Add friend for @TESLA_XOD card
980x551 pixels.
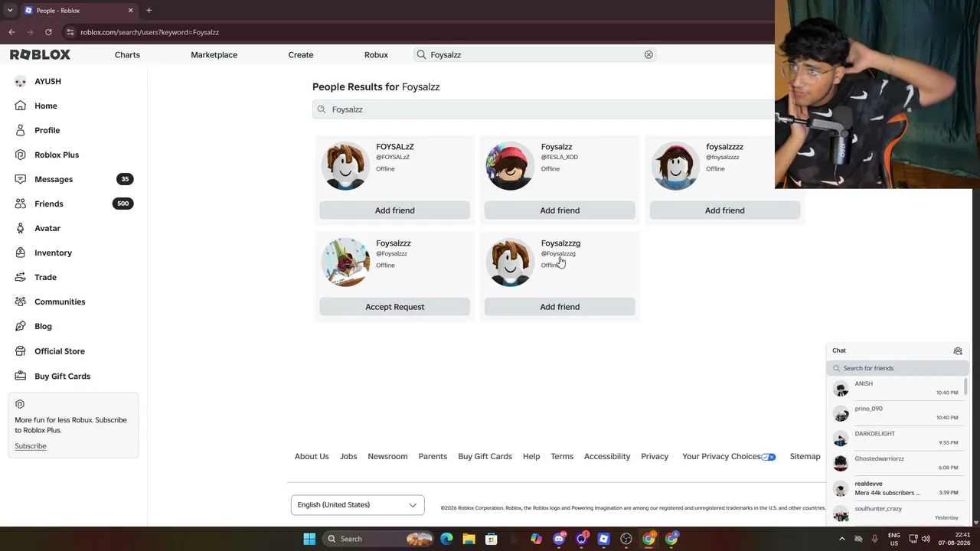click(560, 210)
